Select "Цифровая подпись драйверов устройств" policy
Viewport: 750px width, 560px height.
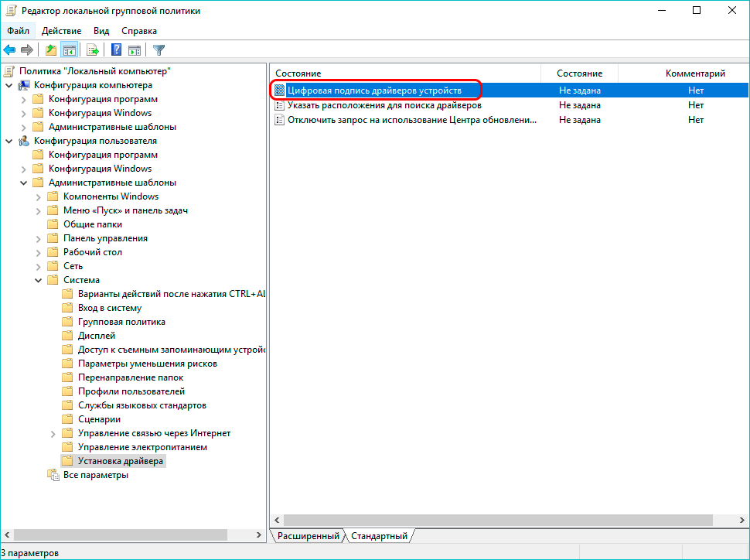374,90
